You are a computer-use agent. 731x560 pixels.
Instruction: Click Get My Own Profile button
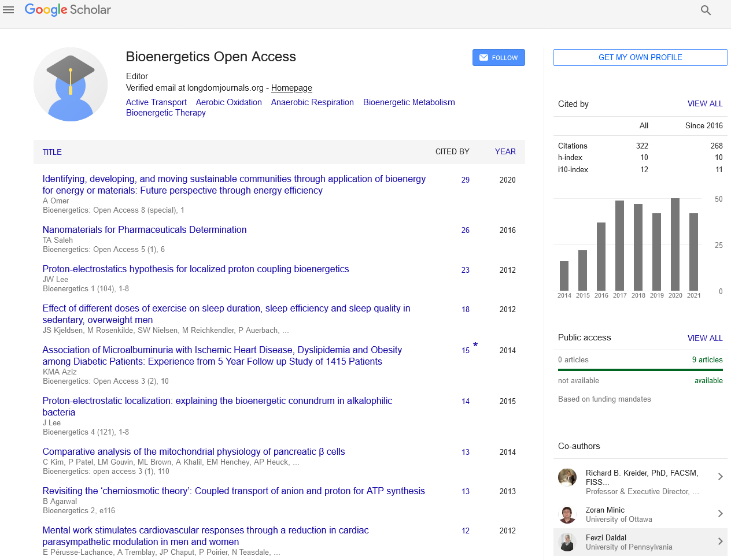640,57
